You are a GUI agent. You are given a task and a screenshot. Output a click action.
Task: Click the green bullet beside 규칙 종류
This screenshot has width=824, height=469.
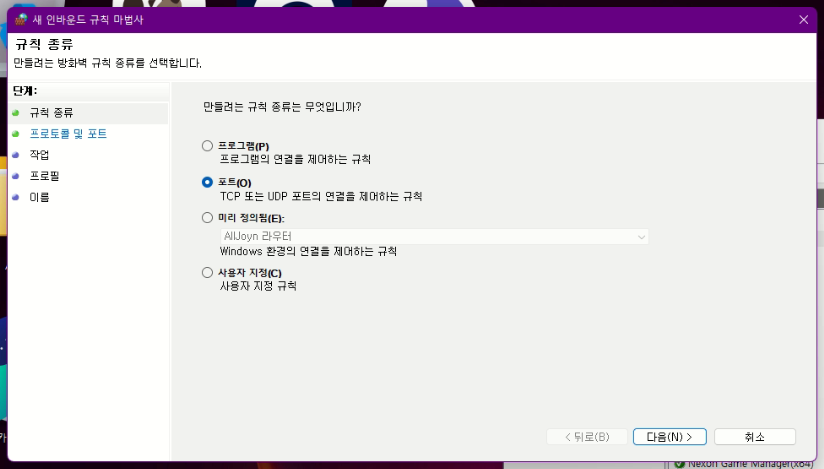click(x=16, y=113)
